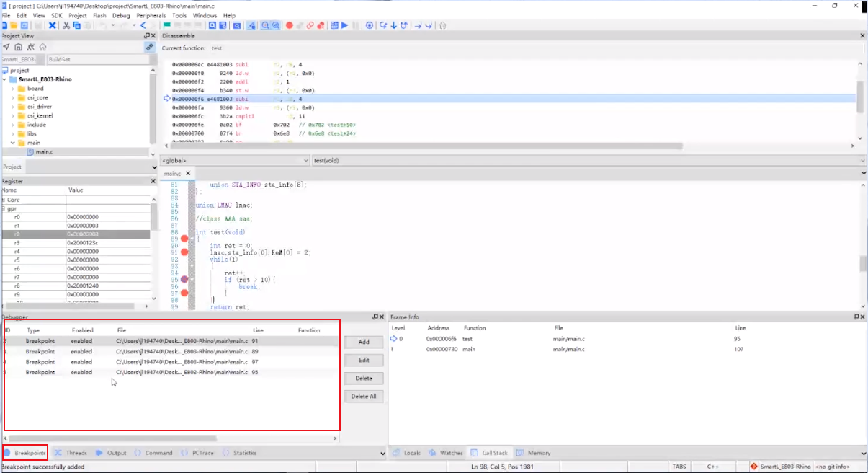This screenshot has width=868, height=473.
Task: Navigate back with the blue left chevron icon
Action: pos(143,25)
